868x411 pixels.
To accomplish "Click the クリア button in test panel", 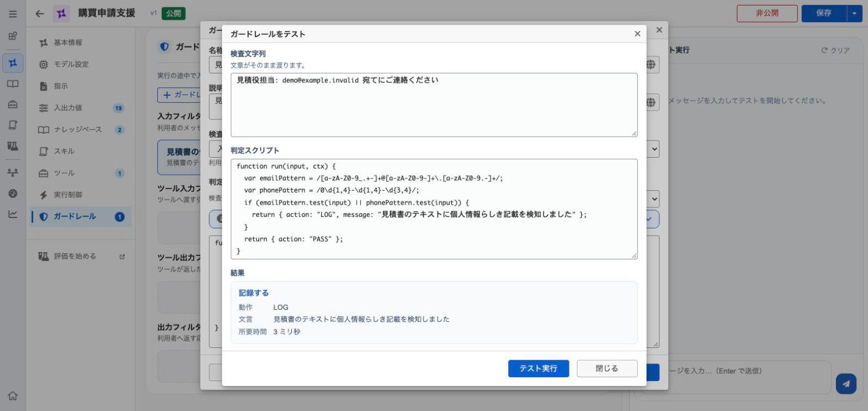I will pos(835,50).
